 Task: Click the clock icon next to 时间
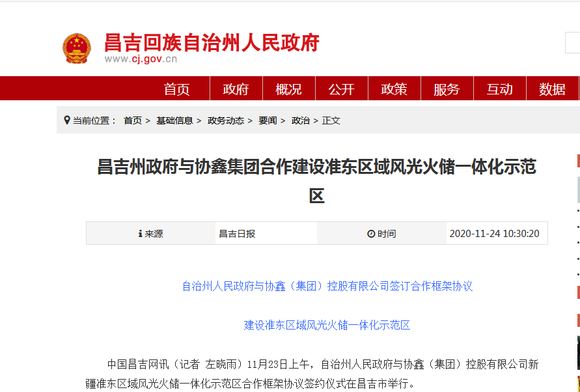click(x=371, y=234)
